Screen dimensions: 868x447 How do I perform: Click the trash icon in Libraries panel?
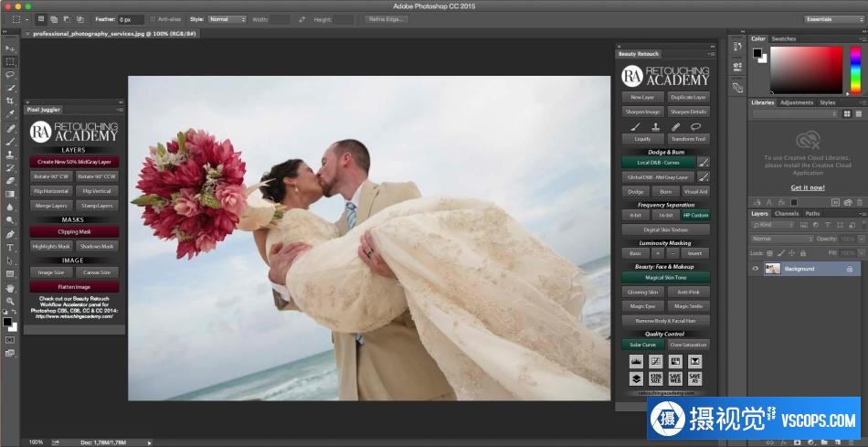(x=859, y=203)
